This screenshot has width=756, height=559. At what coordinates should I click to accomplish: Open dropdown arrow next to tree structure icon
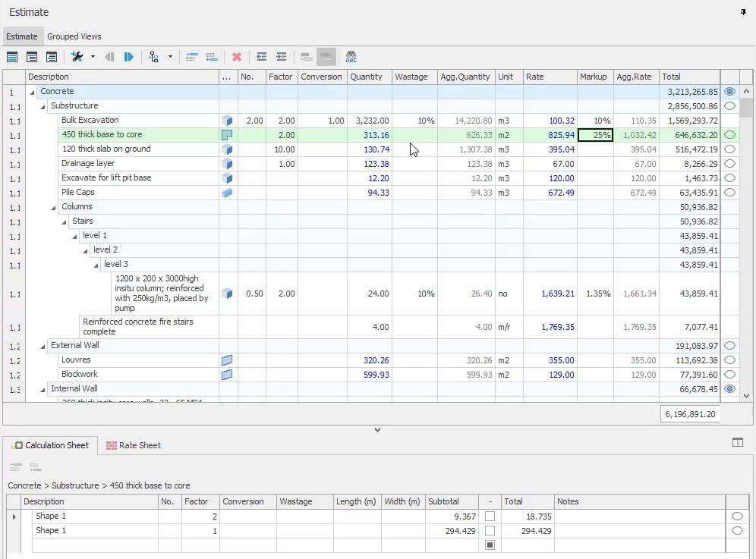(x=170, y=57)
